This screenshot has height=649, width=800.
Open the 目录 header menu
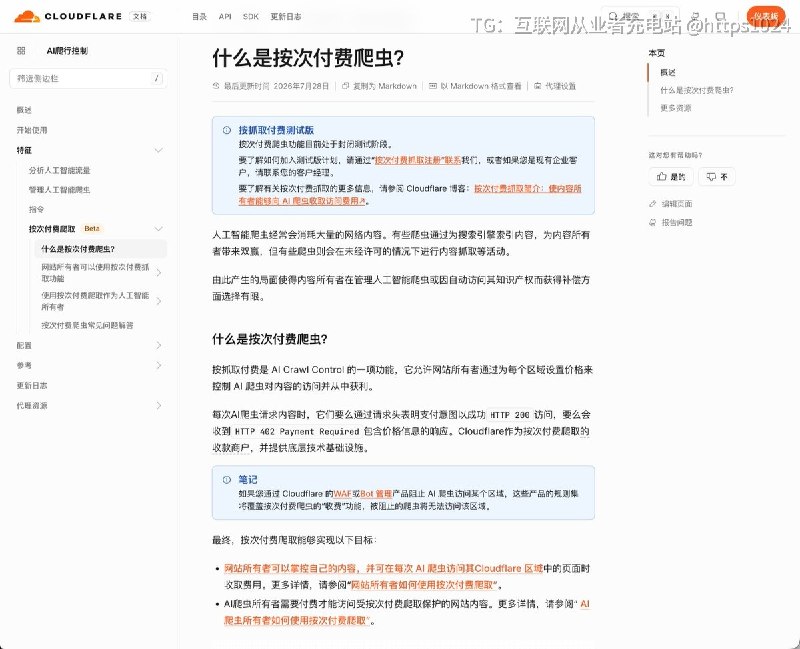point(199,16)
